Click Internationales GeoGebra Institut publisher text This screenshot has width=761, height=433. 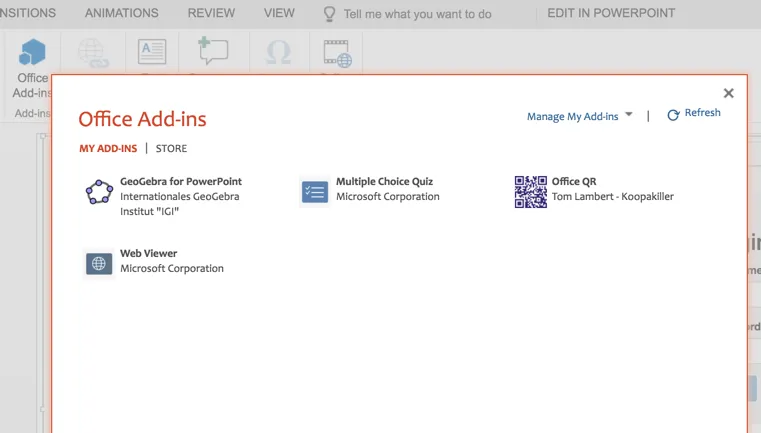point(180,204)
